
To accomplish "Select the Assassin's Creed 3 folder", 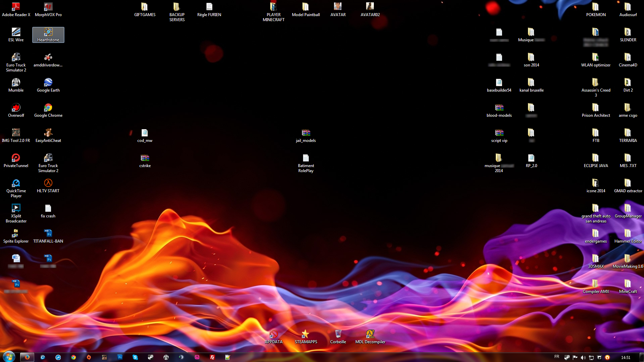I will tap(596, 87).
